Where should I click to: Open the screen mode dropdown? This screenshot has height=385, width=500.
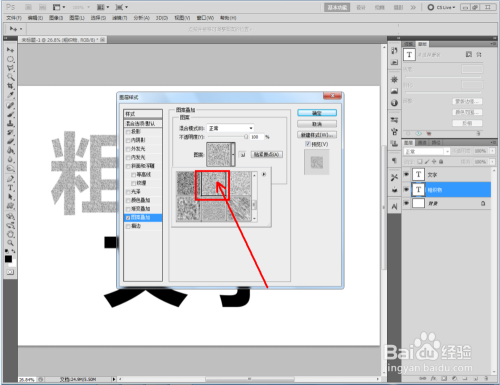pos(121,7)
